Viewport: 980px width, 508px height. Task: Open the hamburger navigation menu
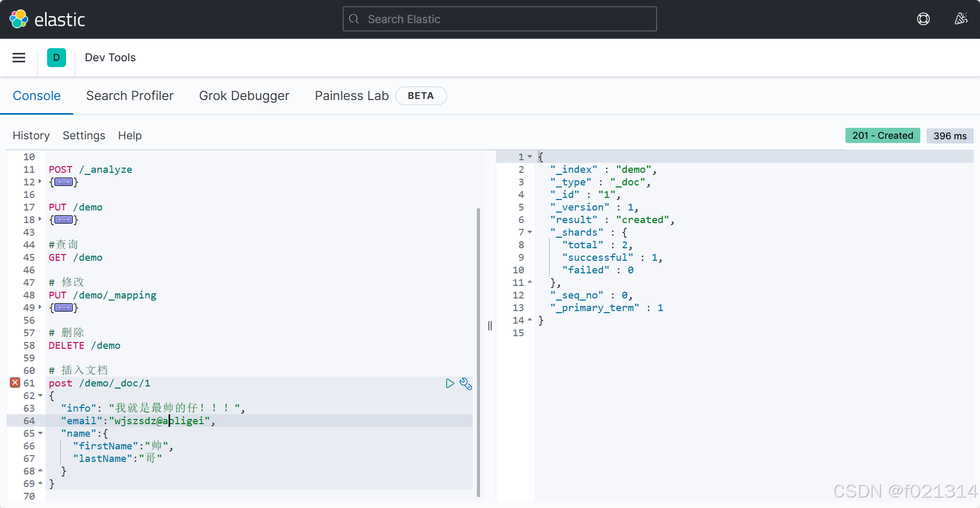coord(19,58)
